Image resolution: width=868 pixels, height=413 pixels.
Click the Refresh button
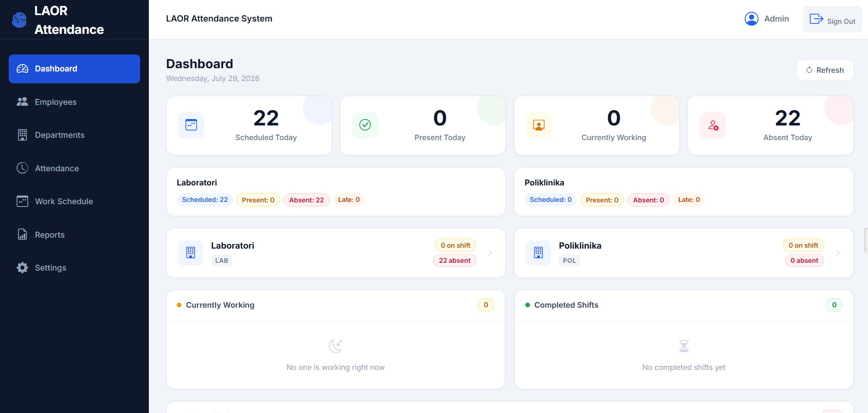coord(824,70)
